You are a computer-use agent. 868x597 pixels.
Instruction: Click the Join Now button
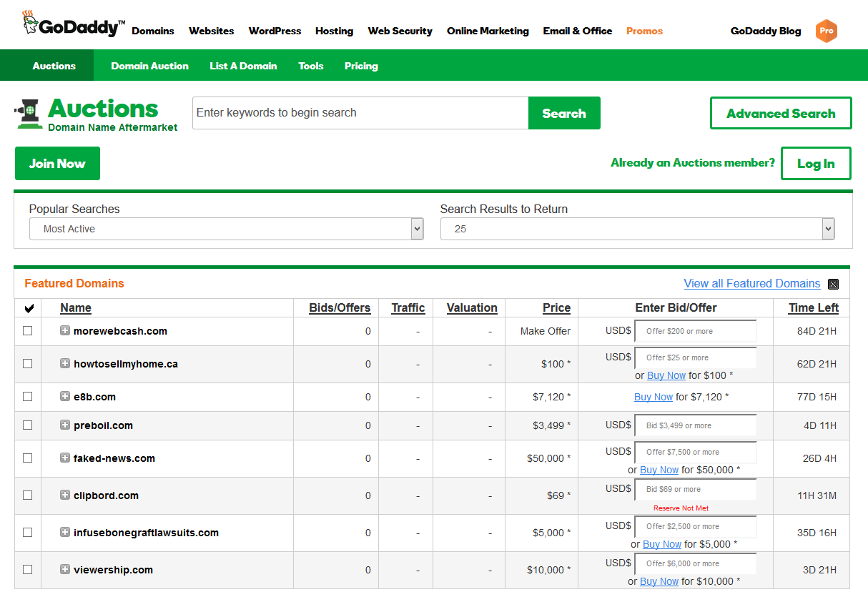pyautogui.click(x=57, y=163)
